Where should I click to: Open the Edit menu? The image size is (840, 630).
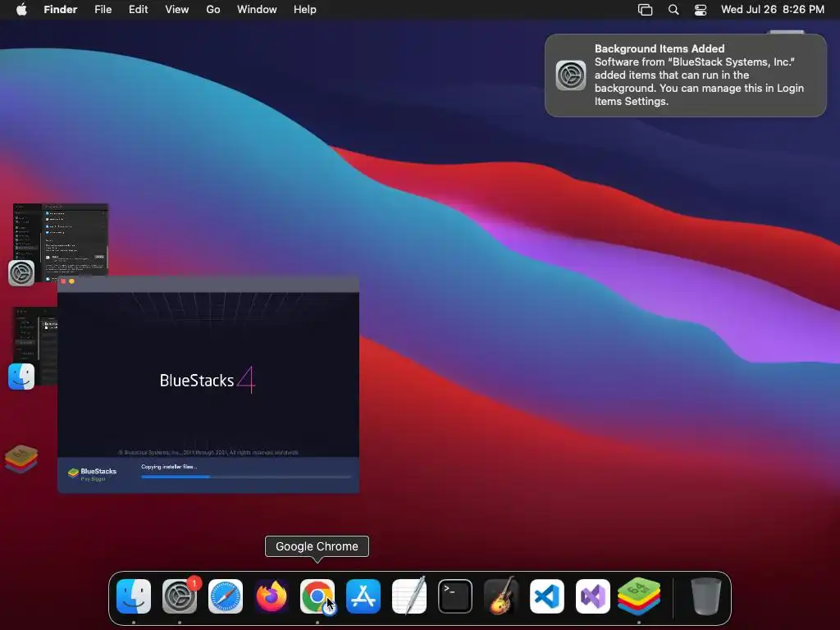click(138, 9)
